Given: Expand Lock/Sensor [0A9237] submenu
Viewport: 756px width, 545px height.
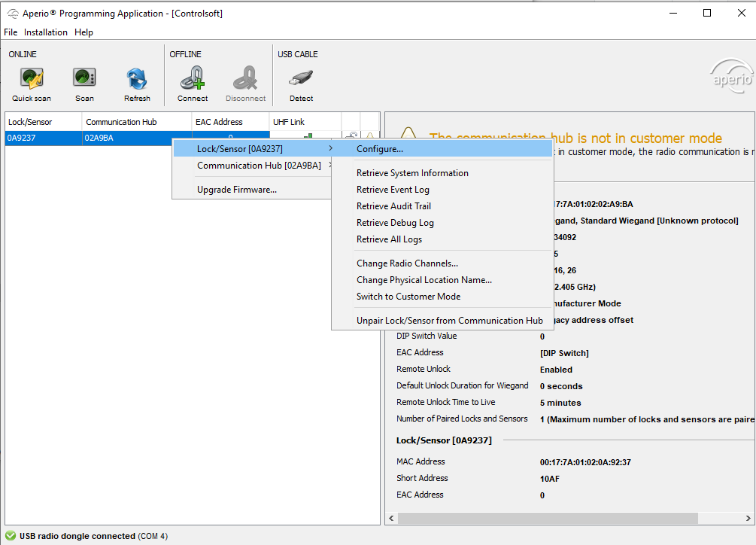Looking at the screenshot, I should tap(252, 148).
